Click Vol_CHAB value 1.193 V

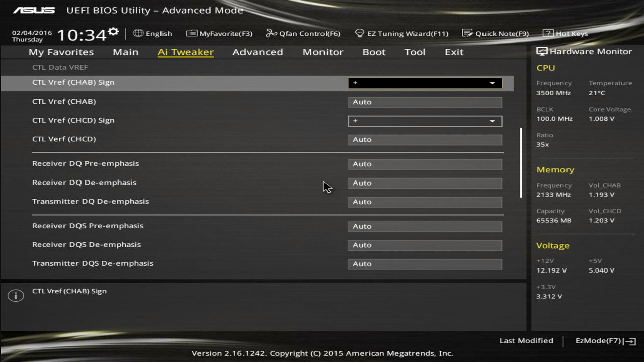(x=601, y=194)
